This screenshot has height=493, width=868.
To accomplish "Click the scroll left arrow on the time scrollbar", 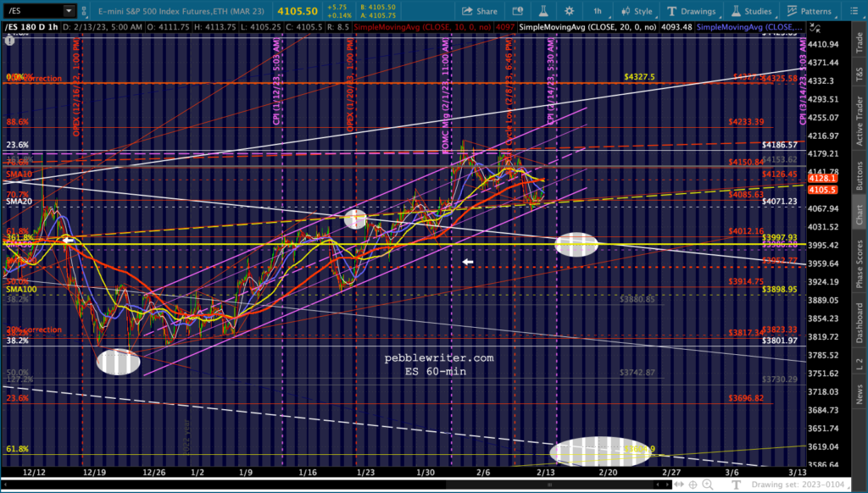I will [658, 485].
